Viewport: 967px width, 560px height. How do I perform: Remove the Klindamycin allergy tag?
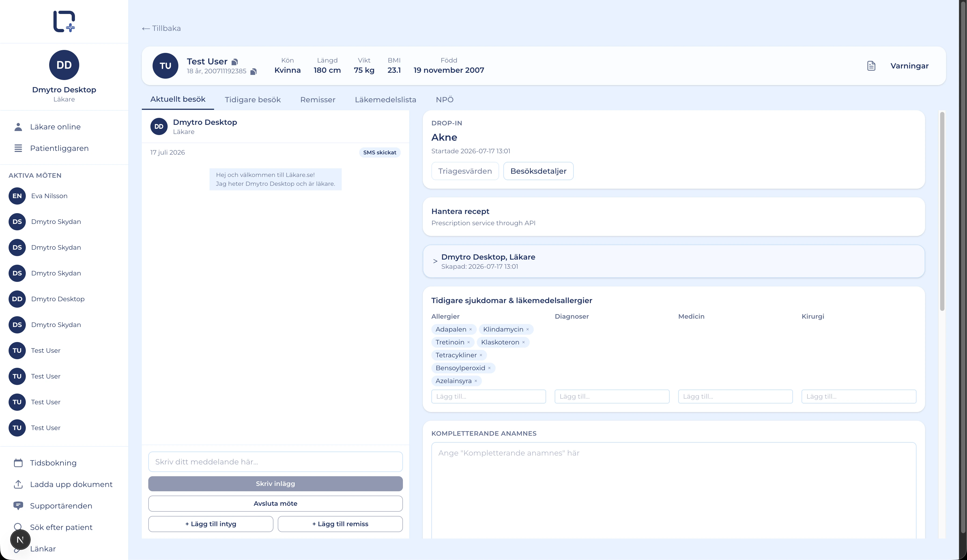point(528,329)
